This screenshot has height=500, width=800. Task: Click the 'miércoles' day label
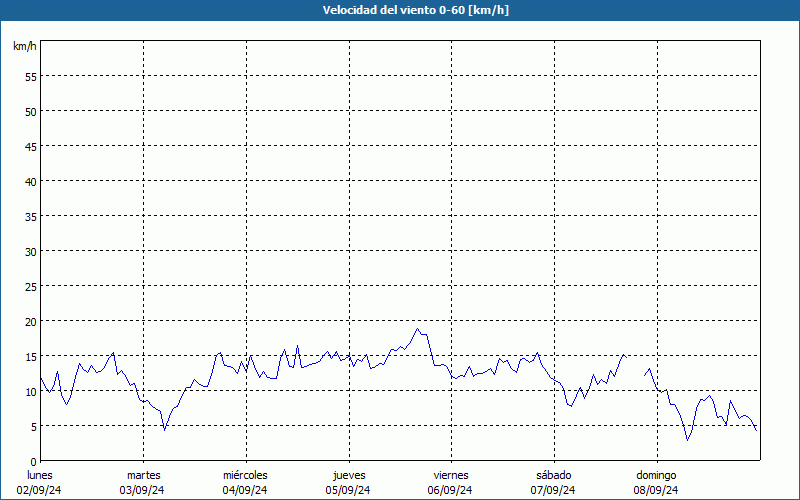(245, 475)
